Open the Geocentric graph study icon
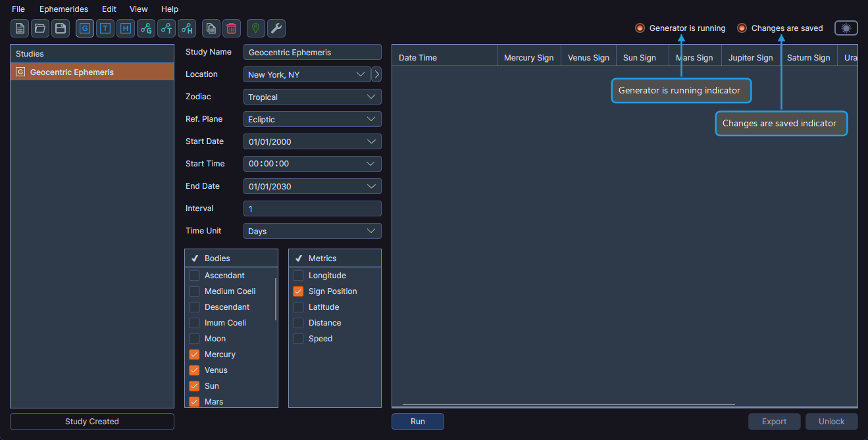This screenshot has height=440, width=868. tap(145, 28)
